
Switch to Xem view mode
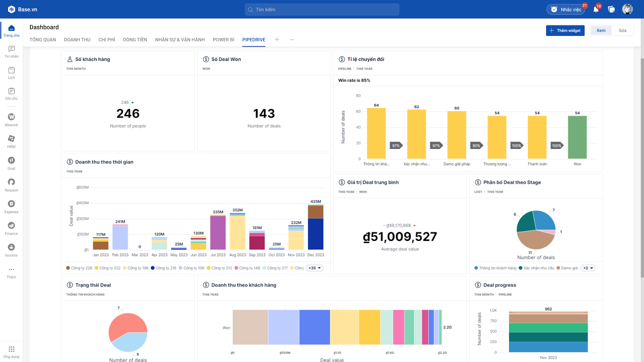click(x=601, y=31)
